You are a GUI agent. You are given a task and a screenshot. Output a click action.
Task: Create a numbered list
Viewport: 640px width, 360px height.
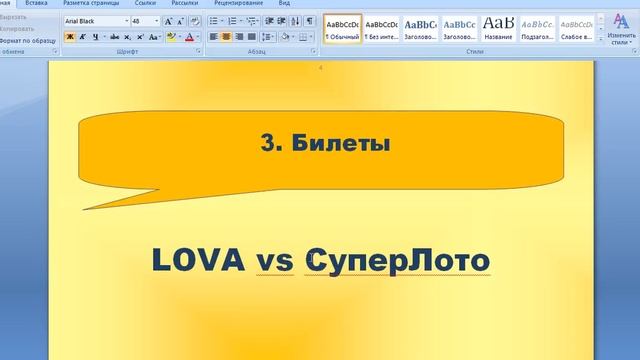coord(232,21)
